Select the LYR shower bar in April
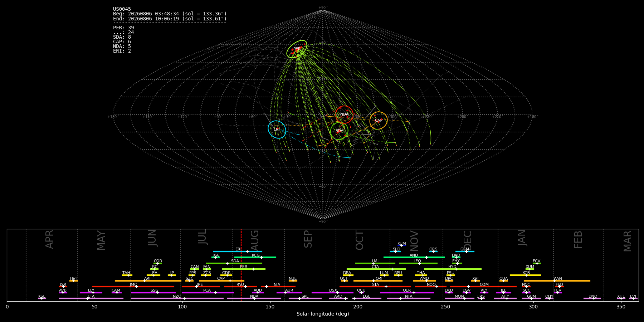This screenshot has width=644, height=322. 63,287
